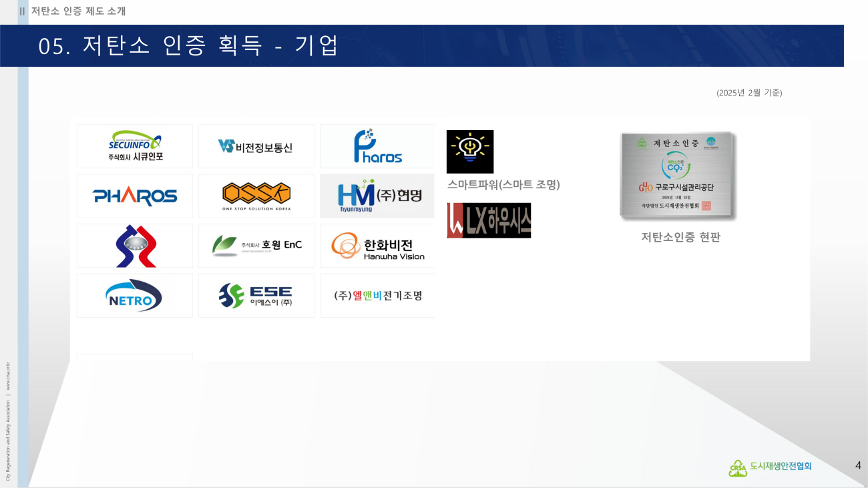Select the LX하우시스 logo
The image size is (868, 488).
tap(489, 220)
